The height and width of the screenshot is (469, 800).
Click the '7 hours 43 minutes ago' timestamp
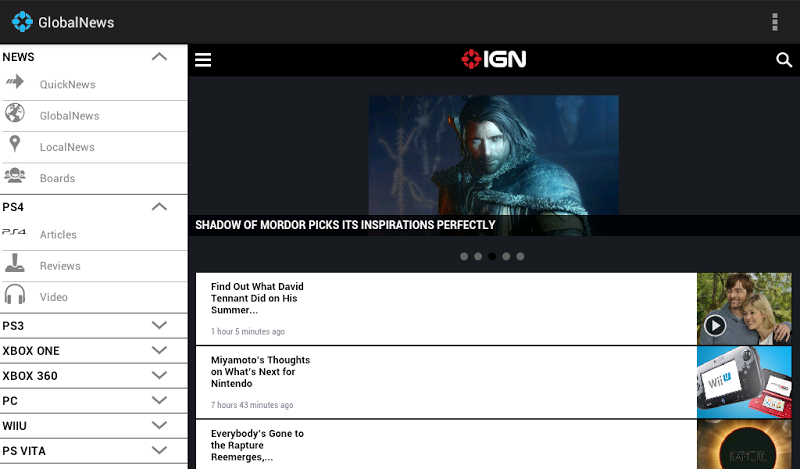coord(252,405)
